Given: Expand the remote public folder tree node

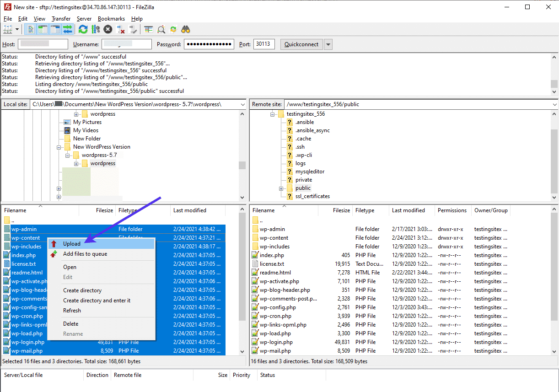Looking at the screenshot, I should tap(281, 188).
